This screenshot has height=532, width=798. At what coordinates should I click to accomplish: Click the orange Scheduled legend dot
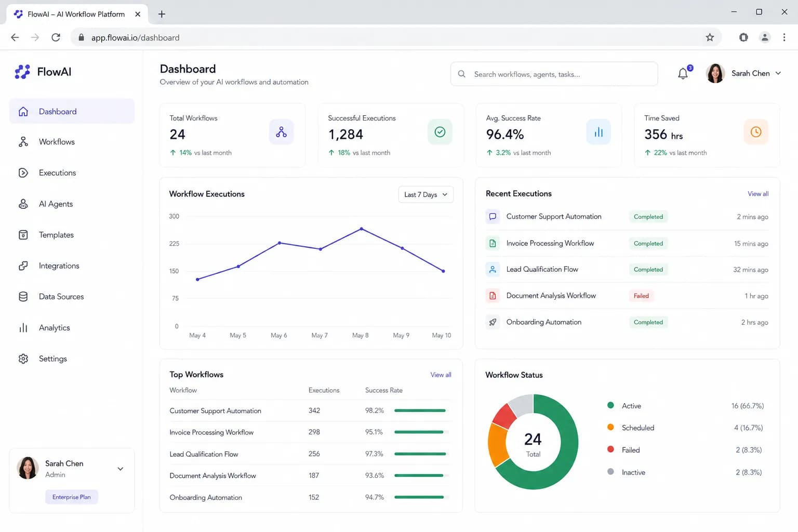pos(610,427)
